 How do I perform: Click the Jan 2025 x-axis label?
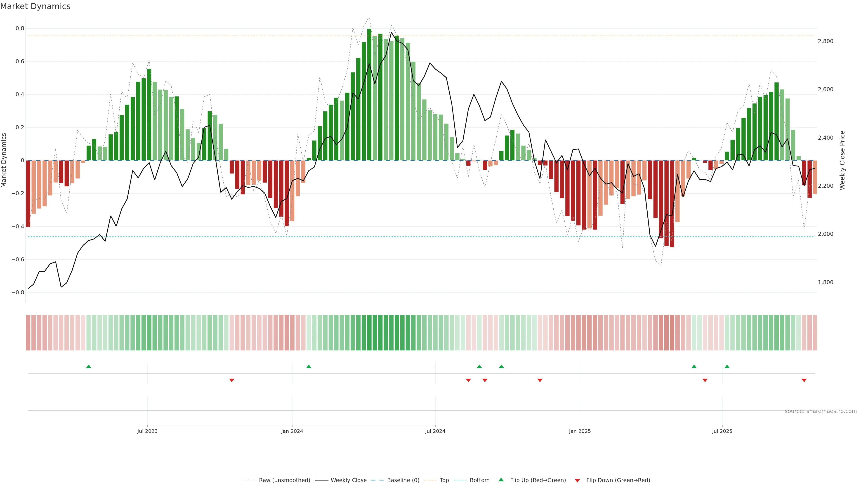580,431
